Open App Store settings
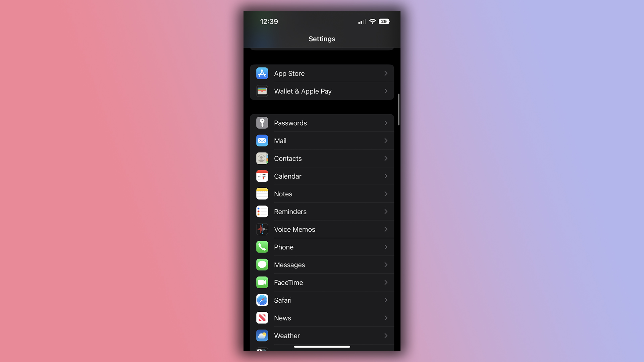644x362 pixels. (x=322, y=73)
